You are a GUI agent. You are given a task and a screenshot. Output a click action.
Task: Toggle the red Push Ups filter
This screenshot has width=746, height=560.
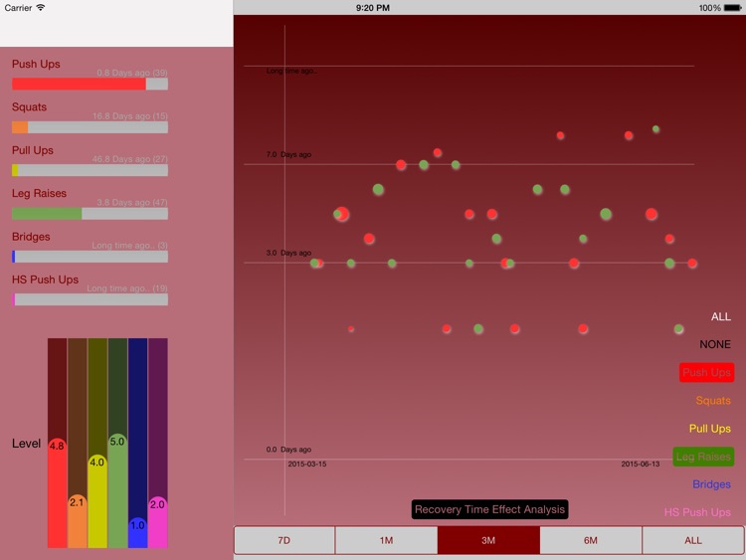(706, 373)
